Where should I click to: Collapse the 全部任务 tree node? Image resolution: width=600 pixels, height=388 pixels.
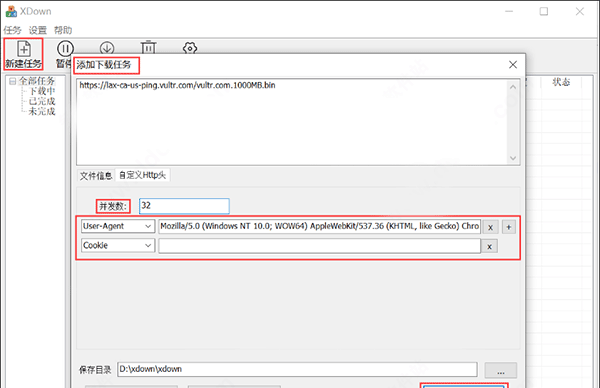point(13,81)
